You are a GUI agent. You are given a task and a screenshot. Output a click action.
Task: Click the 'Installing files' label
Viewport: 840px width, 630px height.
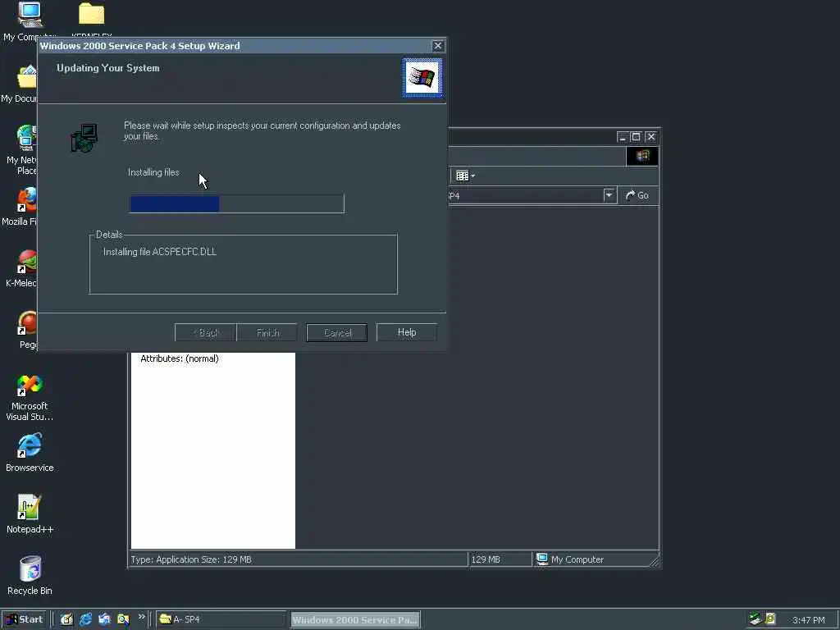point(153,172)
